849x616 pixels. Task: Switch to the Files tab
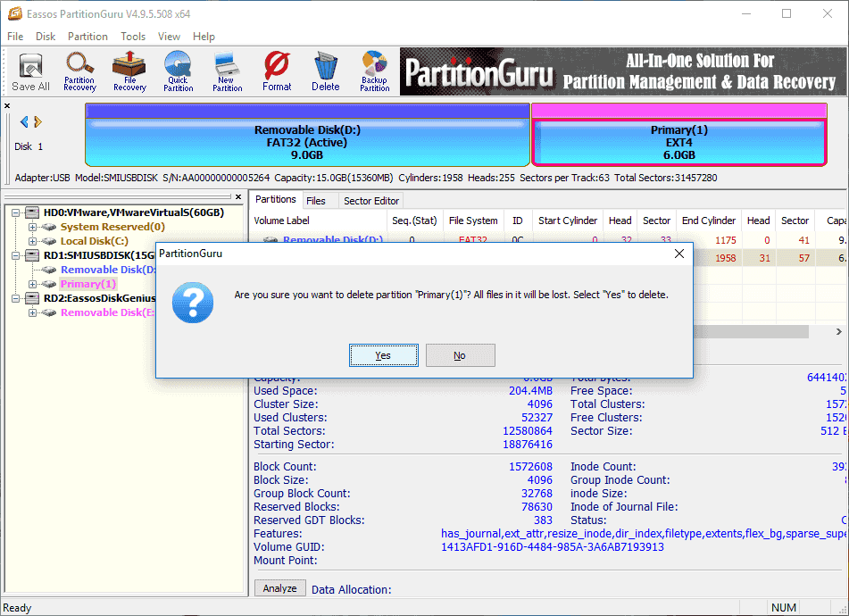tap(317, 200)
